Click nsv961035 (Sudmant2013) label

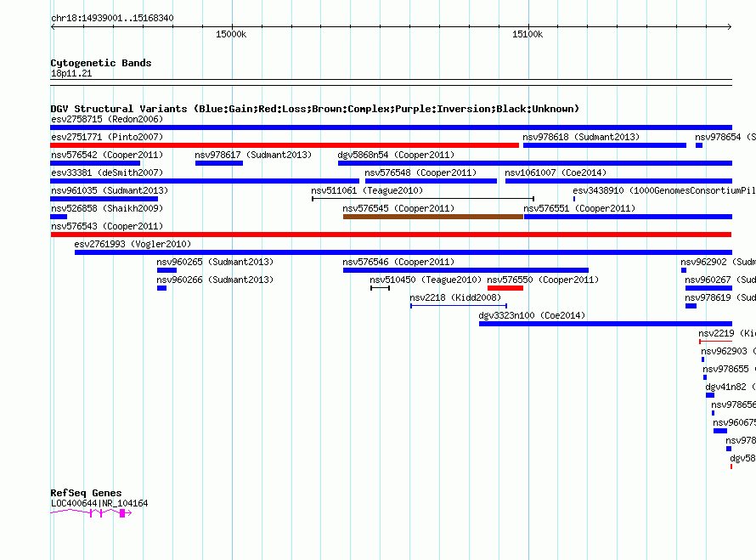tap(110, 190)
